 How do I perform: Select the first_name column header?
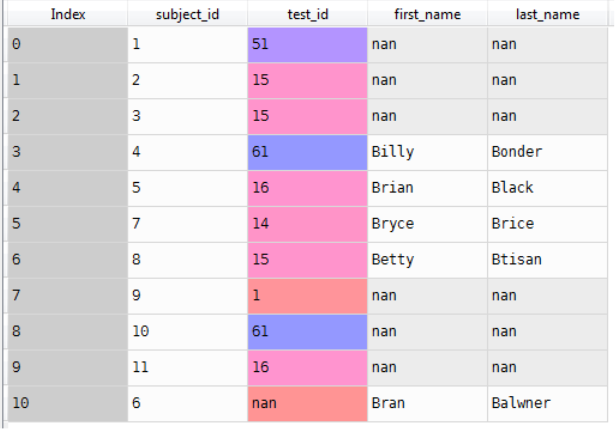click(x=427, y=15)
